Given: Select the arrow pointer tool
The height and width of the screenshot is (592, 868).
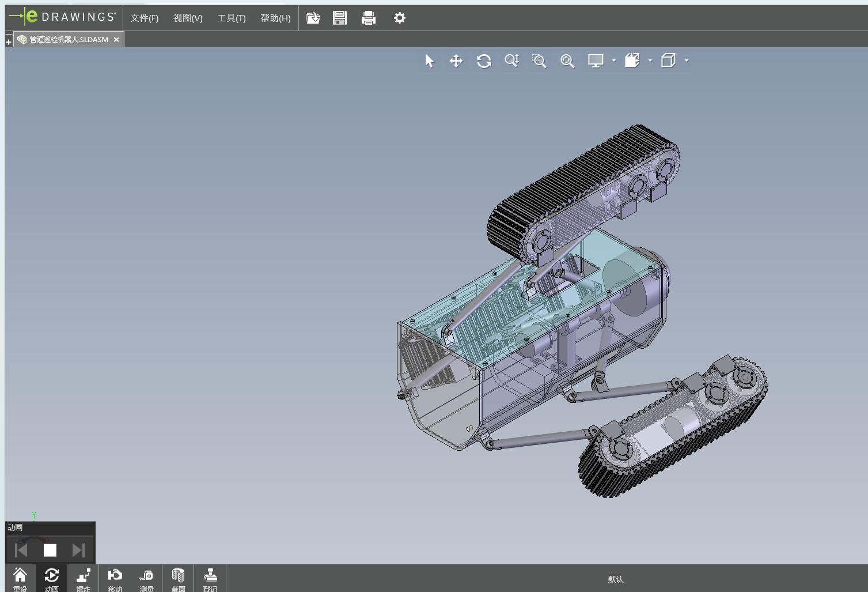Looking at the screenshot, I should point(429,61).
